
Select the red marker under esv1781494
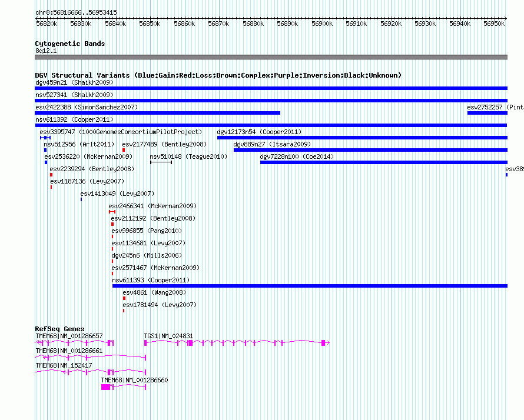(124, 311)
